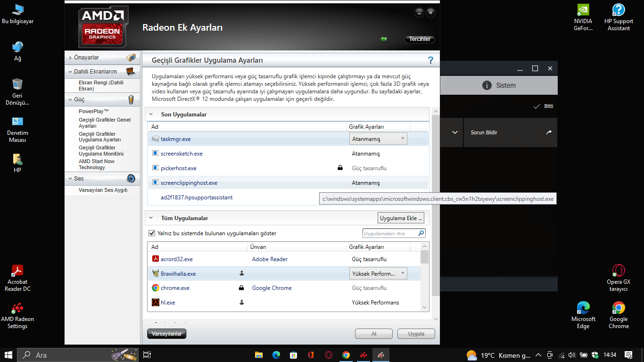The width and height of the screenshot is (644, 362).
Task: Open help with the blue question mark
Action: point(430,60)
